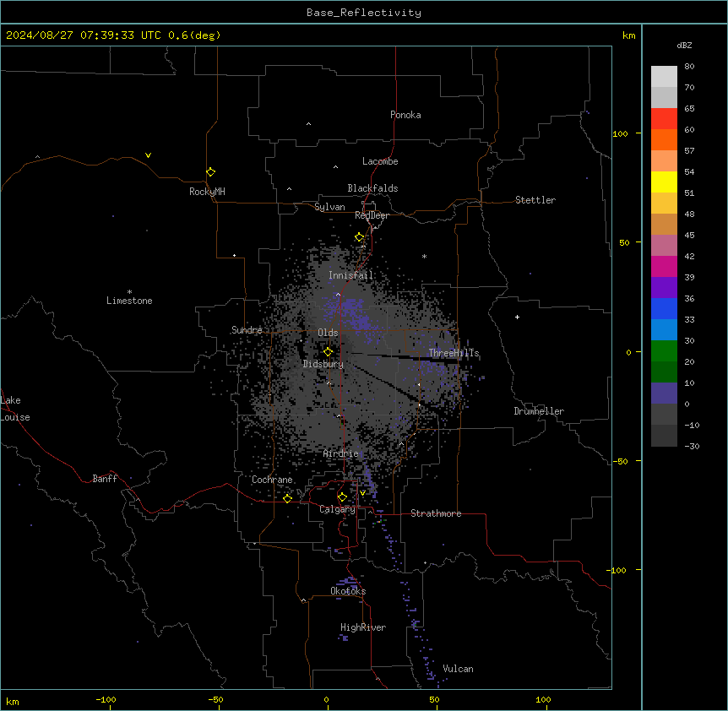The image size is (728, 711).
Task: Click the Base_Reflectivity title
Action: (x=364, y=13)
